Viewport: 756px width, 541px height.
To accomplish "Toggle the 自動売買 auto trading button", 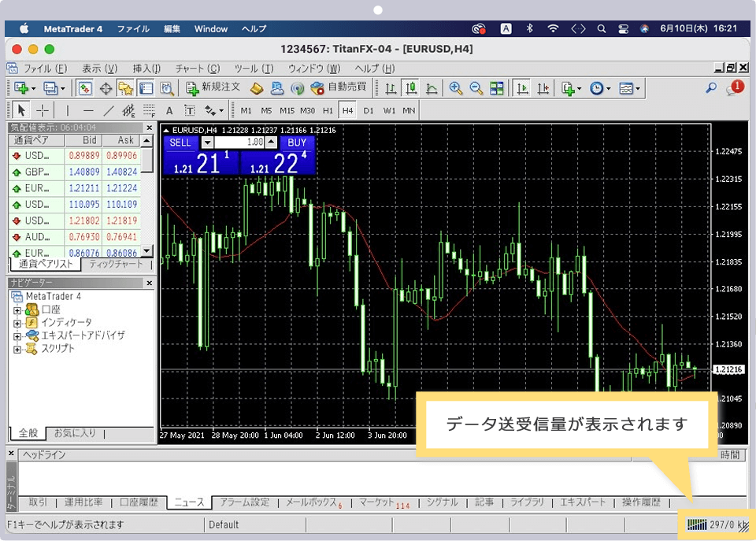I will 339,87.
